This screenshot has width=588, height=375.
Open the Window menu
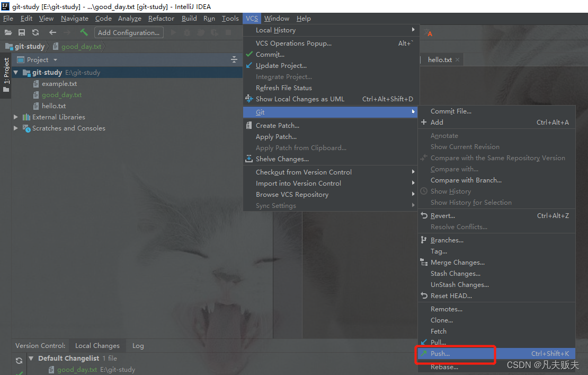277,19
